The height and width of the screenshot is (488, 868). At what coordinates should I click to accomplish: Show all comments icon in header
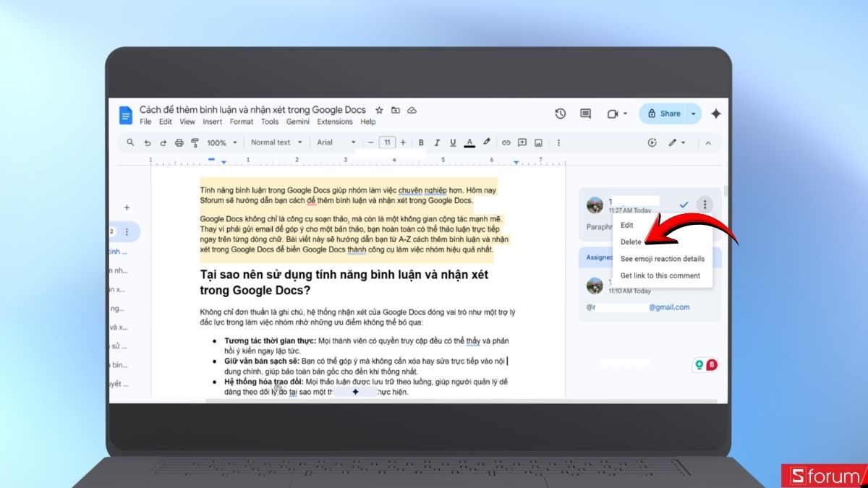tap(585, 114)
